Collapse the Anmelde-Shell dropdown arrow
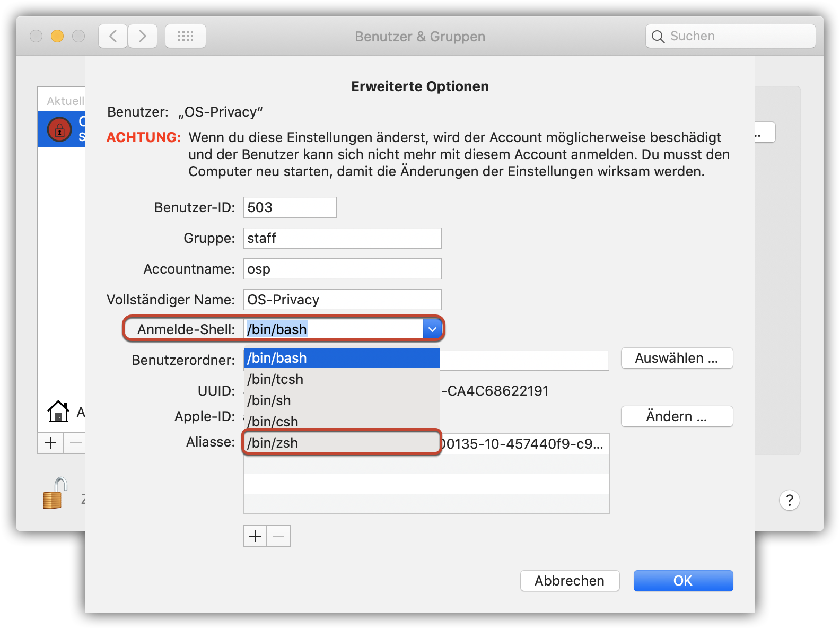 [432, 329]
